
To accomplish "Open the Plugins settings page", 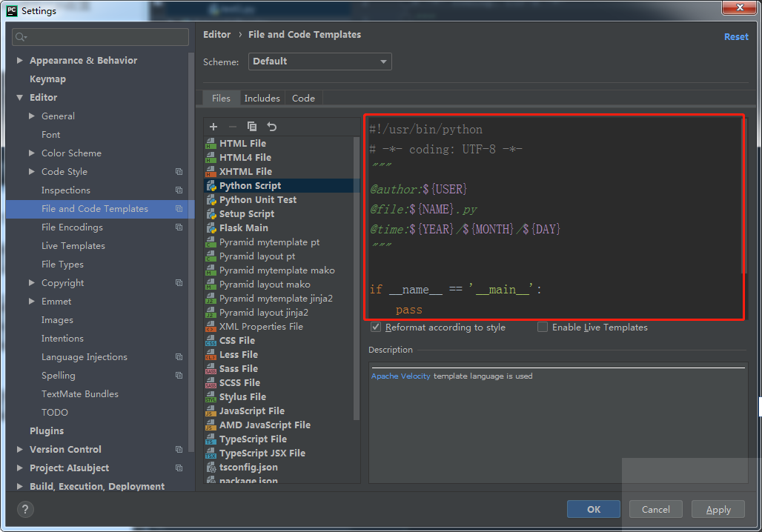I will [47, 430].
